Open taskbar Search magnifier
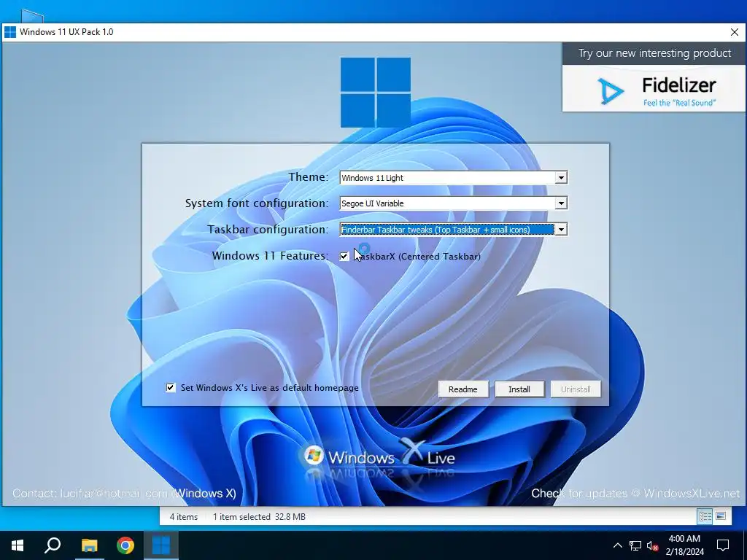Screen dimensions: 747x560 (x=53, y=545)
